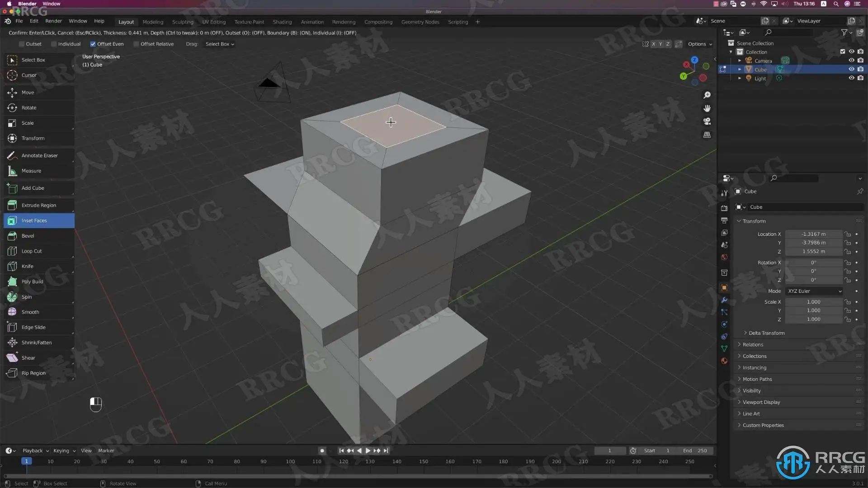This screenshot has width=868, height=488.
Task: Hide the Light object in viewport
Action: pos(851,78)
